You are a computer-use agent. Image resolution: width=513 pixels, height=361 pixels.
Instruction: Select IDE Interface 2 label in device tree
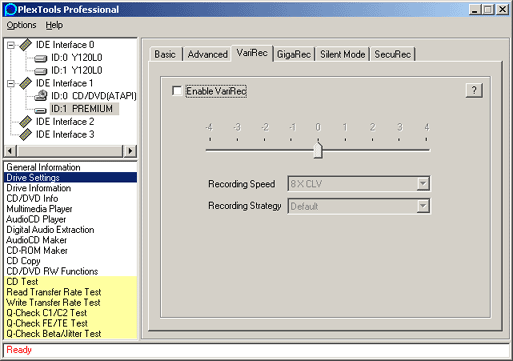[x=65, y=122]
